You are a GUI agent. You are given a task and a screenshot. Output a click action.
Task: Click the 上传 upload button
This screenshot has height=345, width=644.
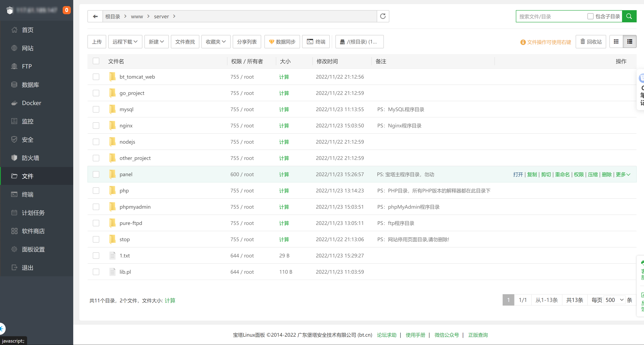(x=97, y=42)
